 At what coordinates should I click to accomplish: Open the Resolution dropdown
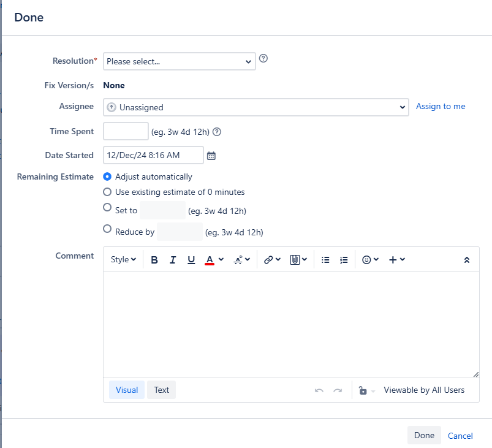point(179,61)
